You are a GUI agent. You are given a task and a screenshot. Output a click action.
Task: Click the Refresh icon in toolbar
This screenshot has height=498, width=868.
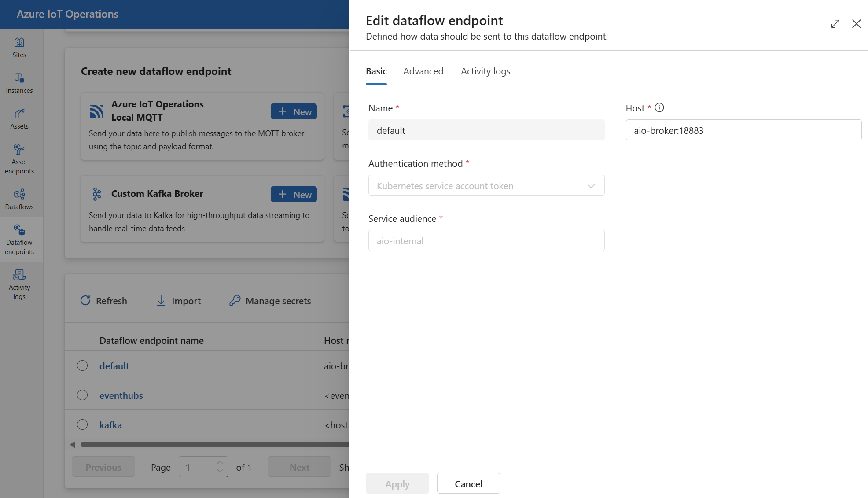click(x=85, y=301)
